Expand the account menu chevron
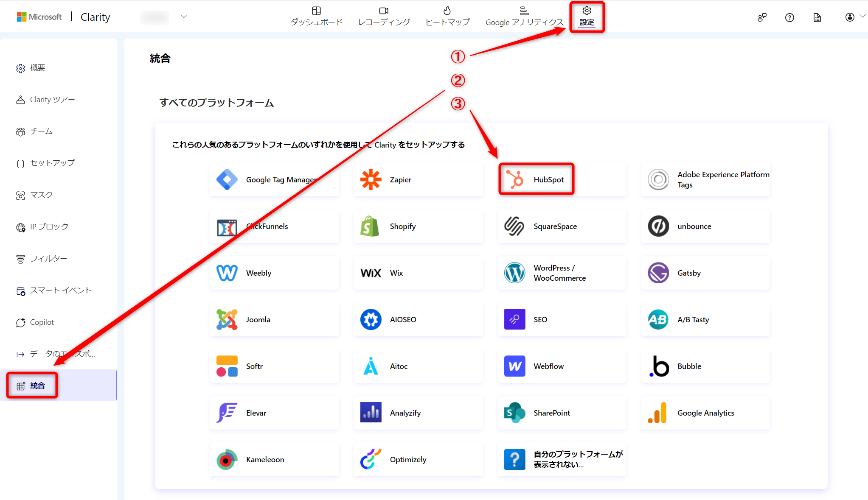The height and width of the screenshot is (500, 868). 863,16
